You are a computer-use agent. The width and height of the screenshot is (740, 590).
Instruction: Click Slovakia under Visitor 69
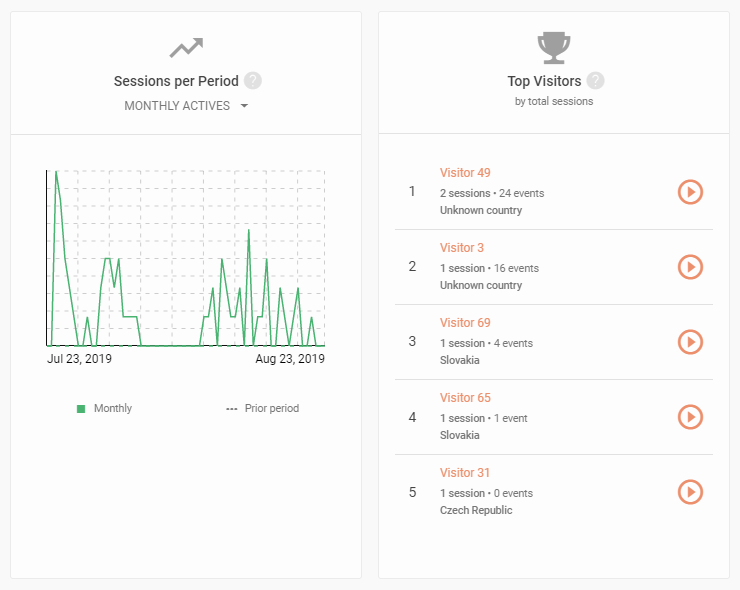click(459, 360)
